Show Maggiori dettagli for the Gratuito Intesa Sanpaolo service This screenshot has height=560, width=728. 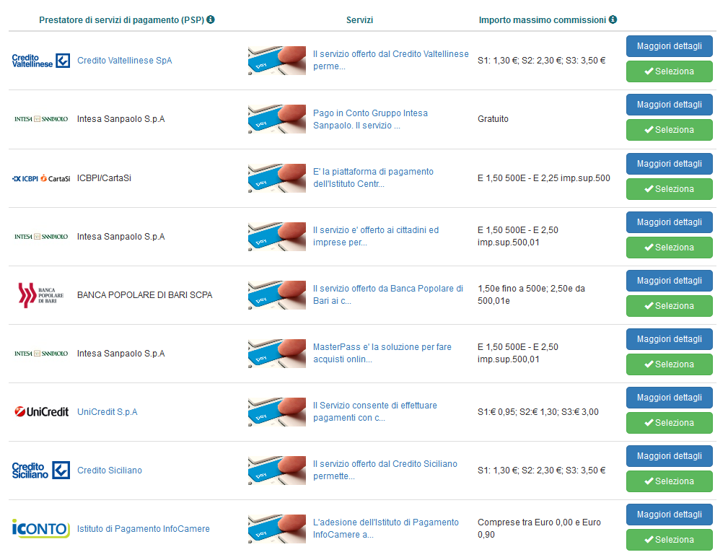tap(669, 105)
